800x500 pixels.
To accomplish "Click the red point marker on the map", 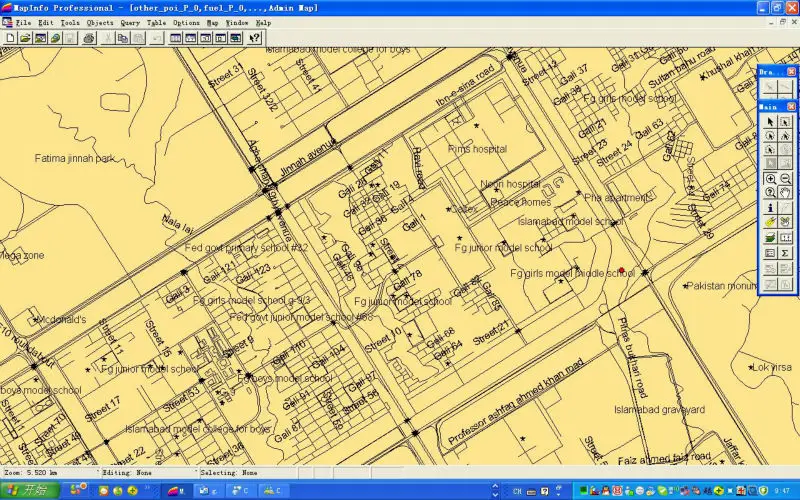I will coord(622,269).
